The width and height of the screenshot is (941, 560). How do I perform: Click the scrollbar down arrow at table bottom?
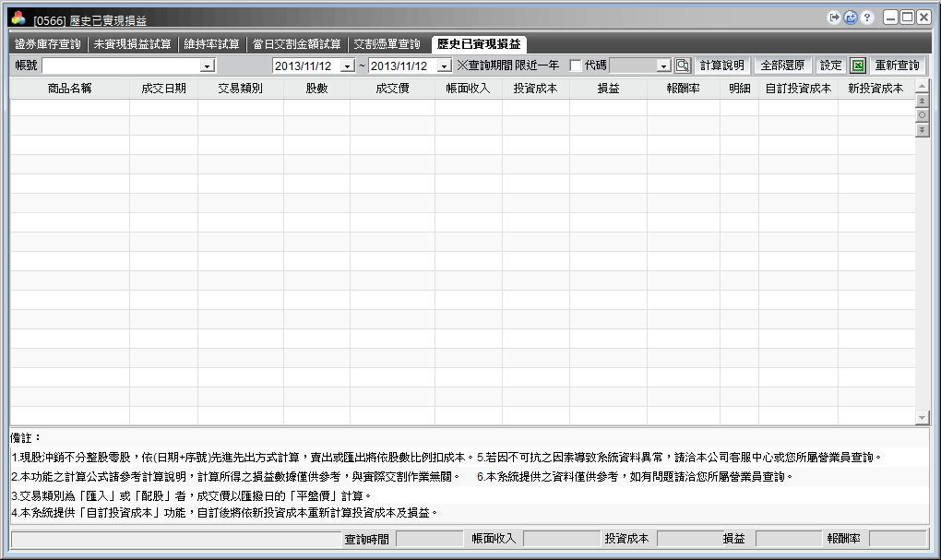point(922,418)
